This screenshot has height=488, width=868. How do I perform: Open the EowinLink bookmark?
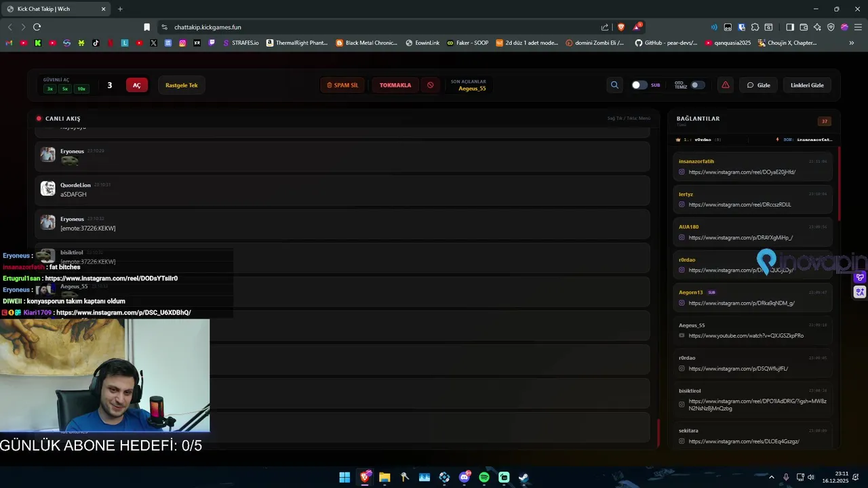[422, 43]
